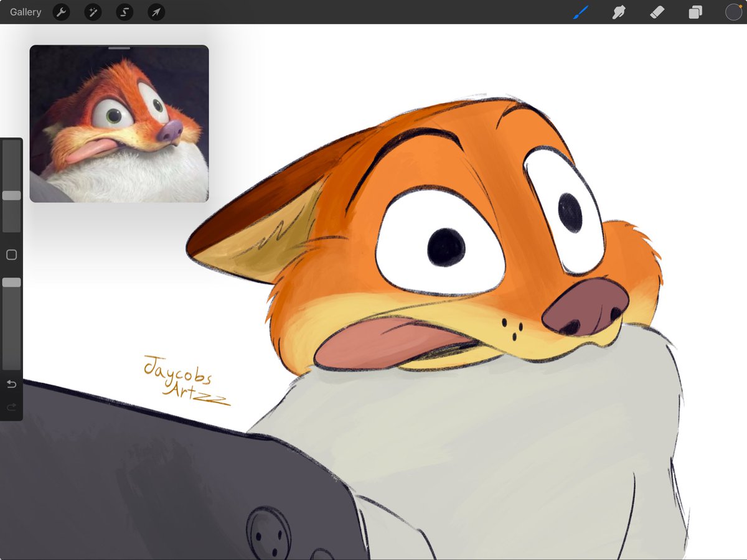
Task: Activate the Selection tool
Action: (124, 12)
